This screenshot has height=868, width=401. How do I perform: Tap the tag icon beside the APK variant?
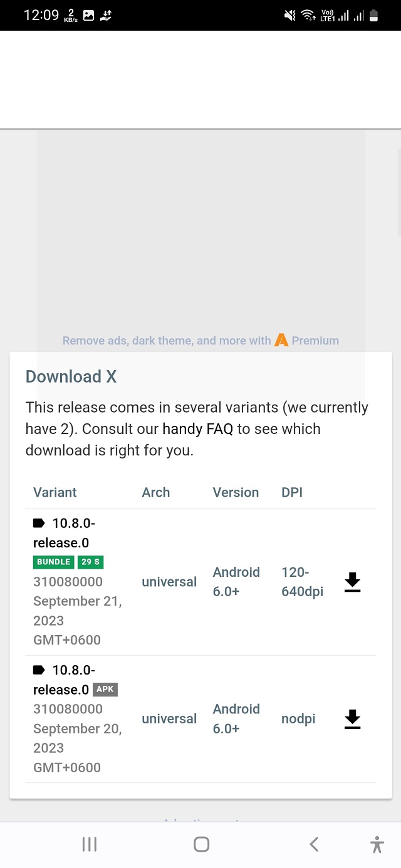39,670
